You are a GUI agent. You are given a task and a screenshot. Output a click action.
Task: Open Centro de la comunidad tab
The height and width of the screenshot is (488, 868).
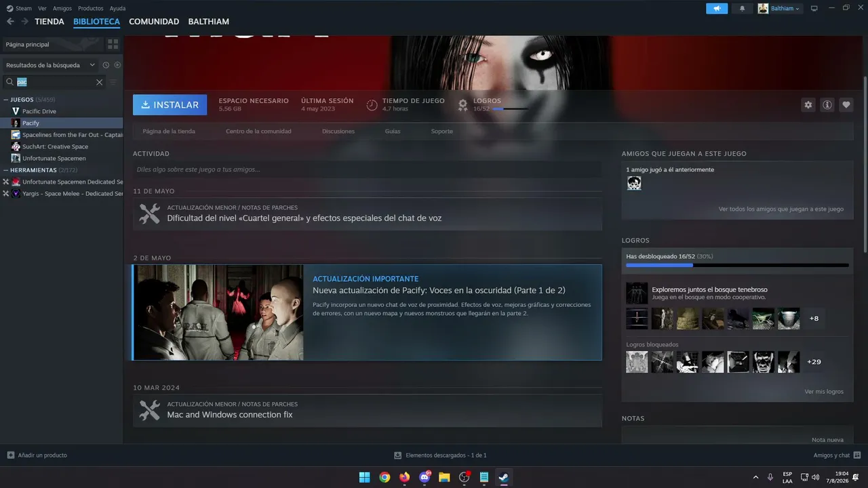[258, 131]
